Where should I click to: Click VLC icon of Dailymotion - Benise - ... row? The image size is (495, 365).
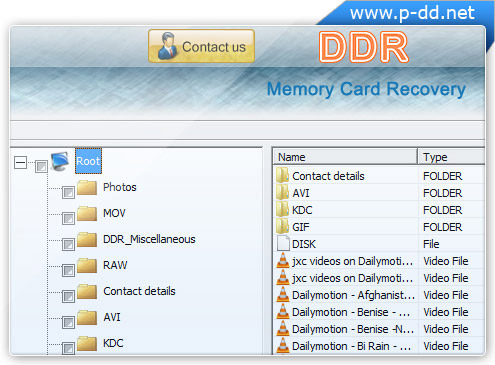[283, 311]
